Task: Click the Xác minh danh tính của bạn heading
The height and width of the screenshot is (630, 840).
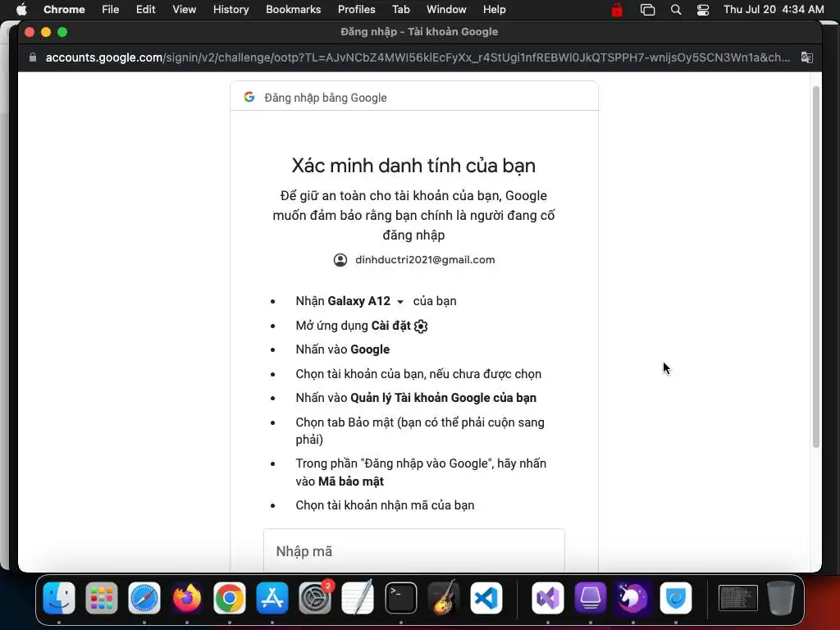Action: click(413, 166)
